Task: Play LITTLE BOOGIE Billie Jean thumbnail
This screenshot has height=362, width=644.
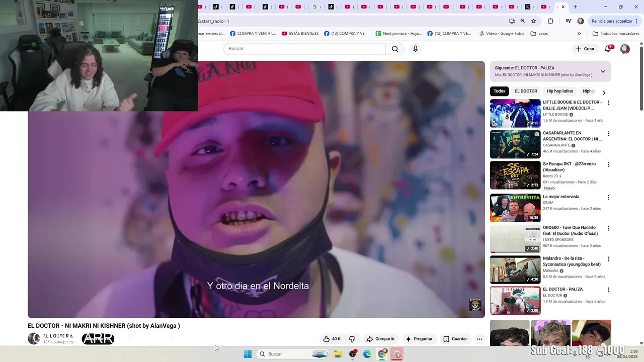Action: click(515, 113)
